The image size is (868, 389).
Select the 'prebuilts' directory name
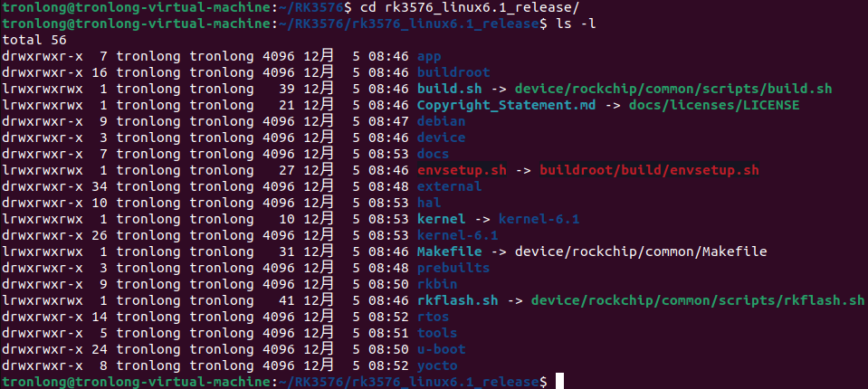[x=453, y=268]
